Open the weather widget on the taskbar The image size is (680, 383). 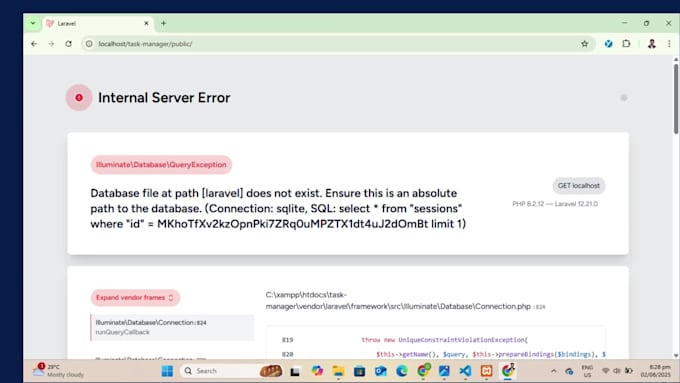point(59,370)
